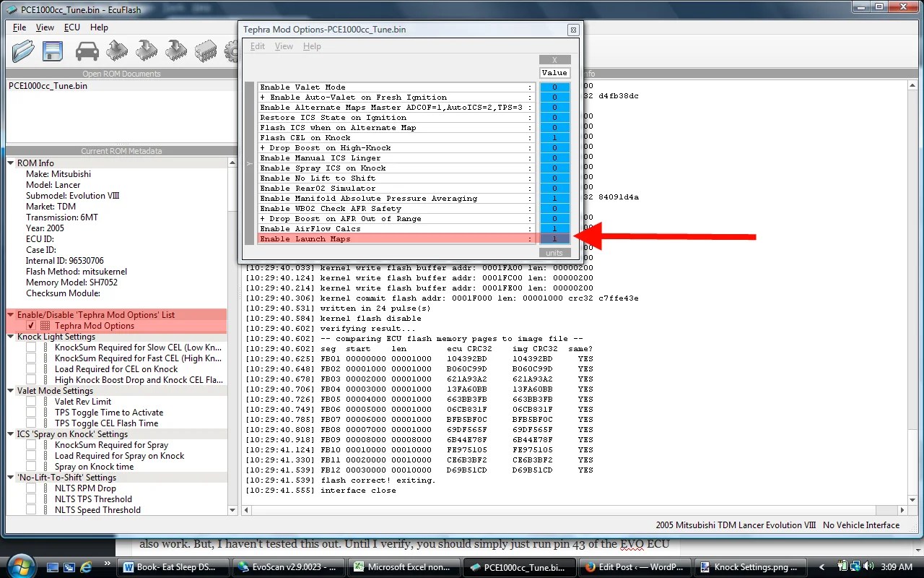Collapse the Valet Mode Settings section
Image resolution: width=924 pixels, height=578 pixels.
[x=12, y=391]
